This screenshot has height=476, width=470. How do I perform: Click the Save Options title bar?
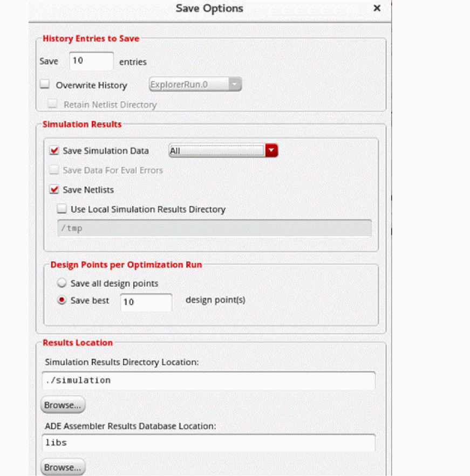[209, 9]
